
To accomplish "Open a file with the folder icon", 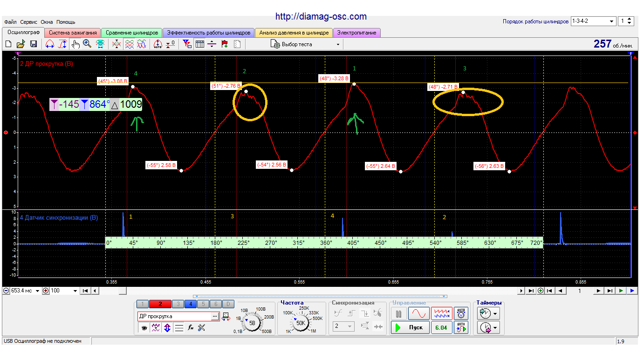I will [x=21, y=44].
